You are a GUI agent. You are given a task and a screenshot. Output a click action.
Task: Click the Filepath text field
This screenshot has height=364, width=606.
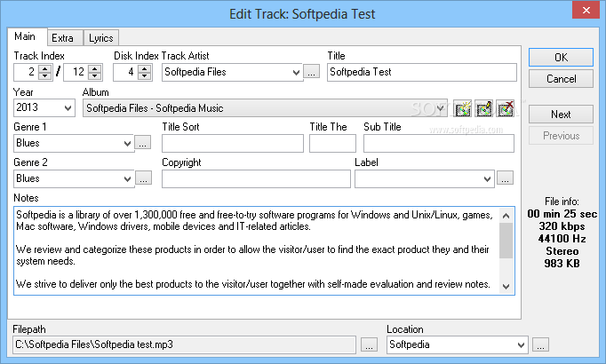coord(184,344)
